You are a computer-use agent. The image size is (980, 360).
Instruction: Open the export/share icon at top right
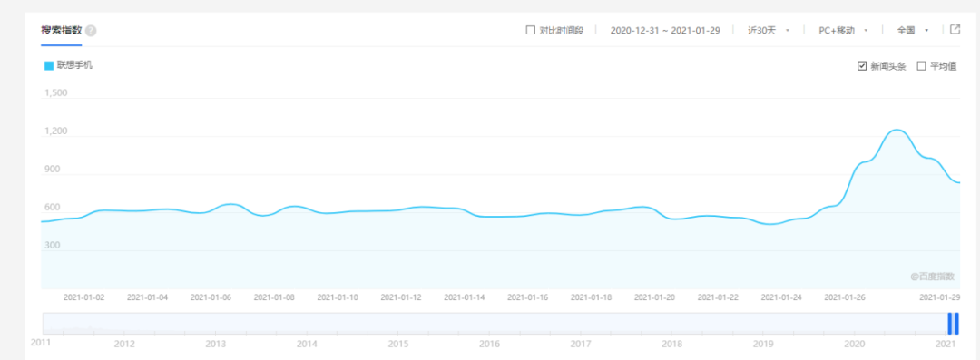click(x=955, y=29)
